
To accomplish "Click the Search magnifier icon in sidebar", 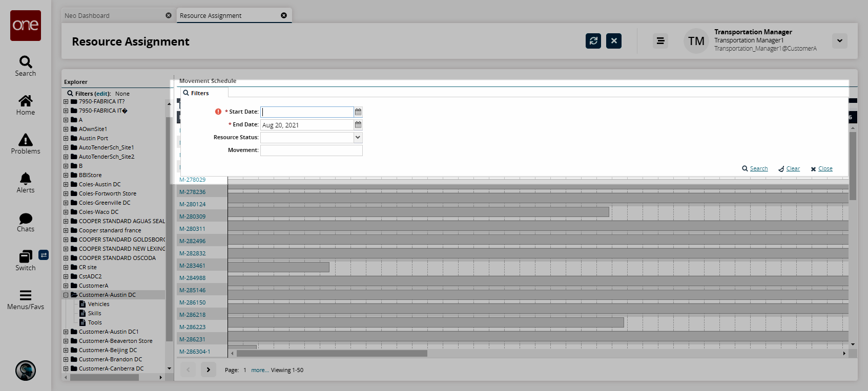I will 25,62.
